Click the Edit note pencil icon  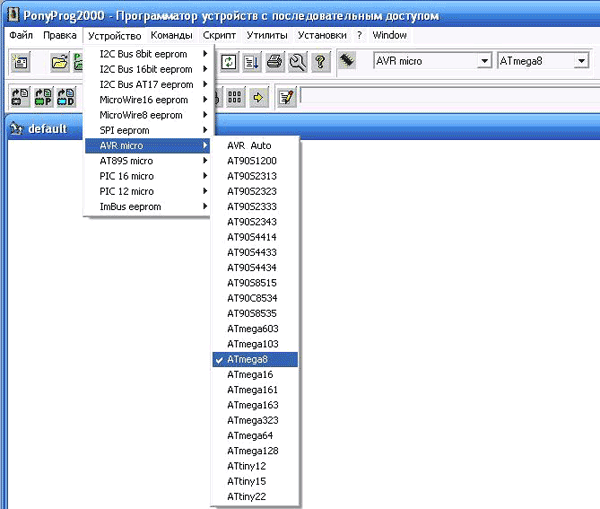point(287,97)
